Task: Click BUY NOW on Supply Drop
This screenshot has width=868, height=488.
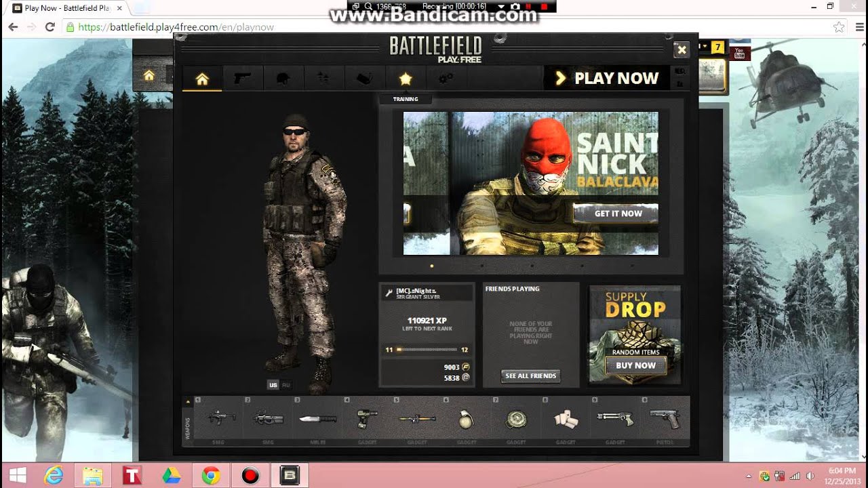Action: click(635, 365)
